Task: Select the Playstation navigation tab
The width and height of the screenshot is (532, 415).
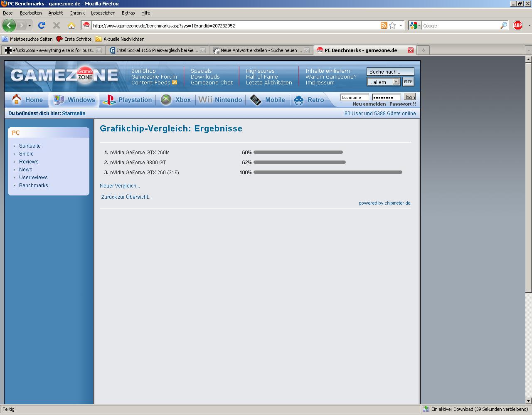Action: (128, 100)
